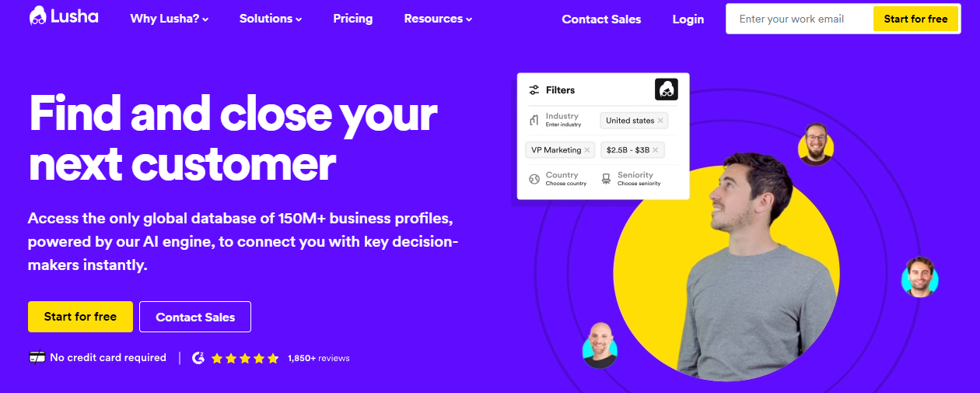Click the Industry building icon
The image size is (980, 393).
[534, 120]
